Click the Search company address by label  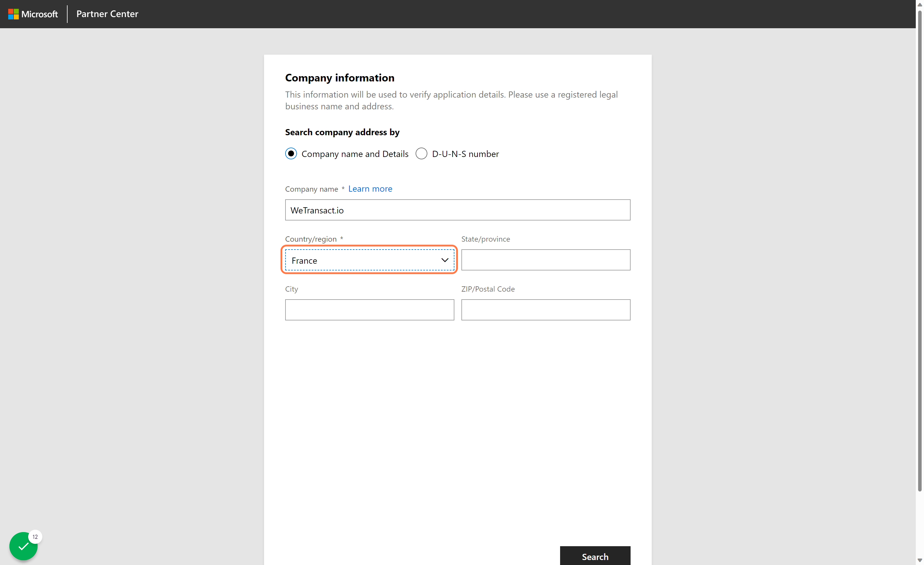click(342, 132)
